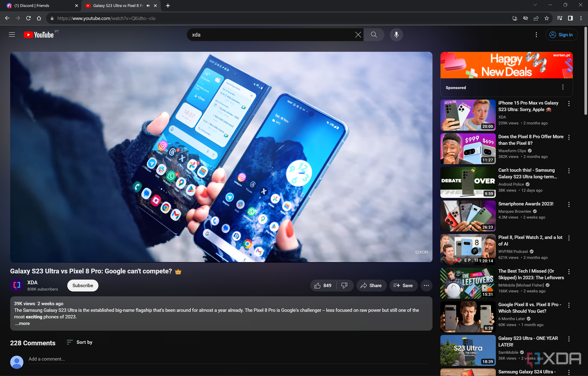Image resolution: width=588 pixels, height=376 pixels.
Task: Like the video with thumbs up
Action: (x=323, y=285)
